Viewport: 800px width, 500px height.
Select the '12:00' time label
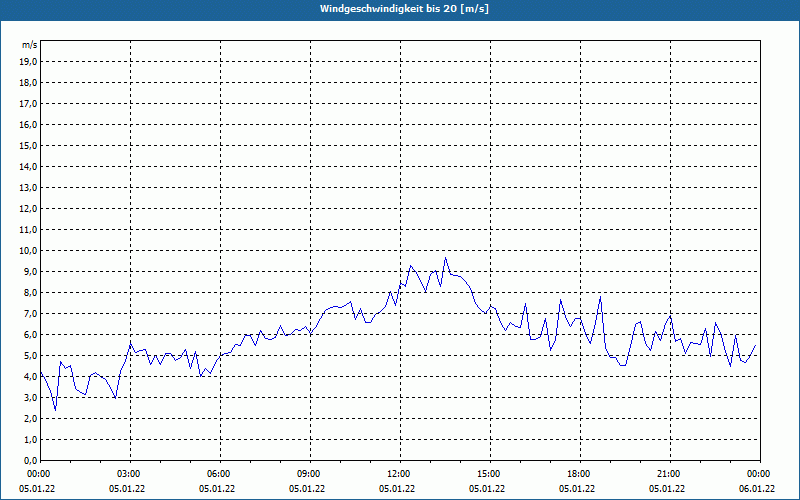click(x=400, y=474)
